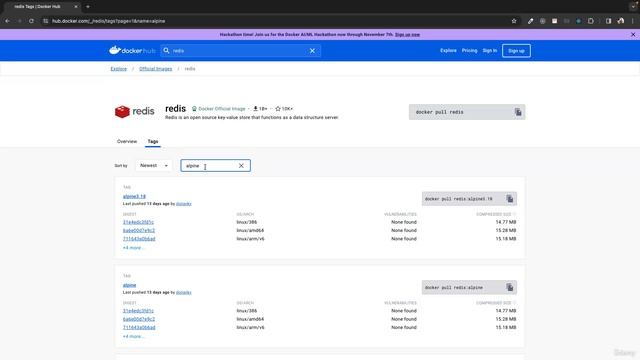This screenshot has height=360, width=640.
Task: Click the browser address bar URL
Action: coord(109,21)
